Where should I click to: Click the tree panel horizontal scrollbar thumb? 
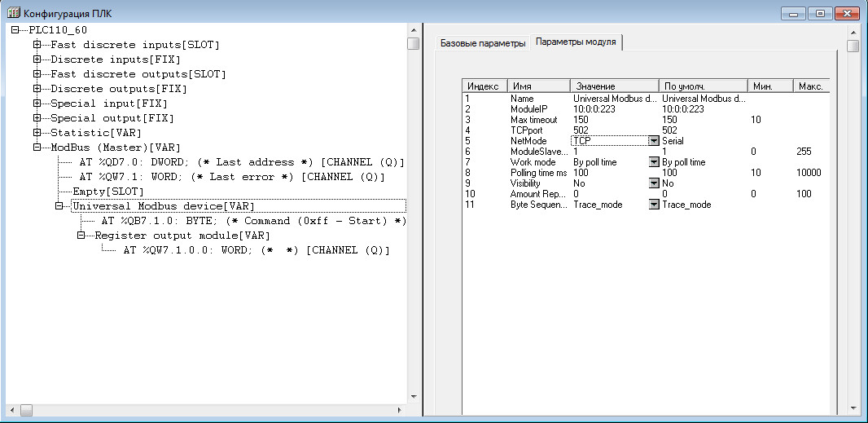[x=26, y=411]
